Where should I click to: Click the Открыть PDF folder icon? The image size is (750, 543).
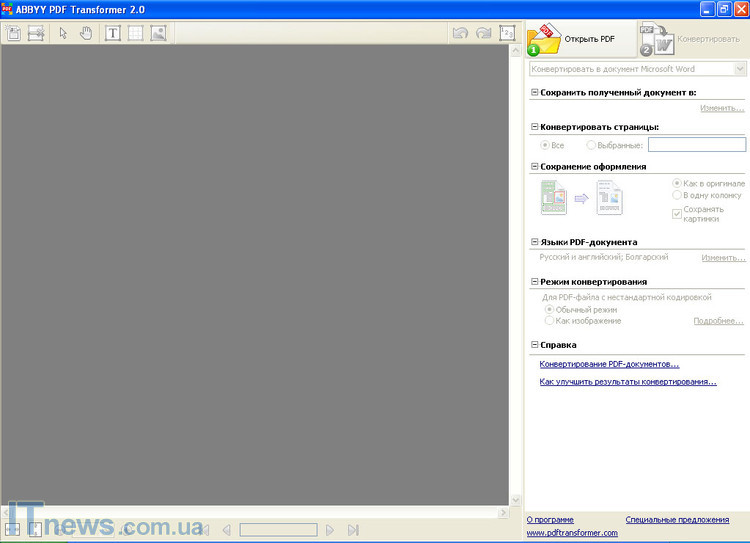coord(544,39)
